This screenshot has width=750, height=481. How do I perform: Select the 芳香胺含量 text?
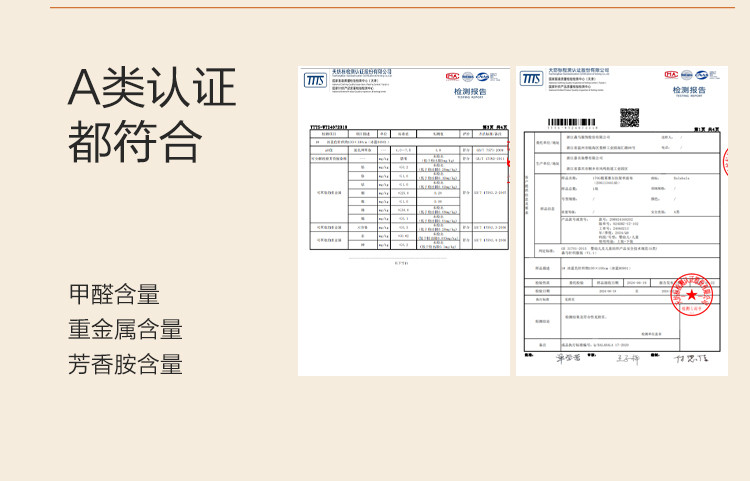125,364
